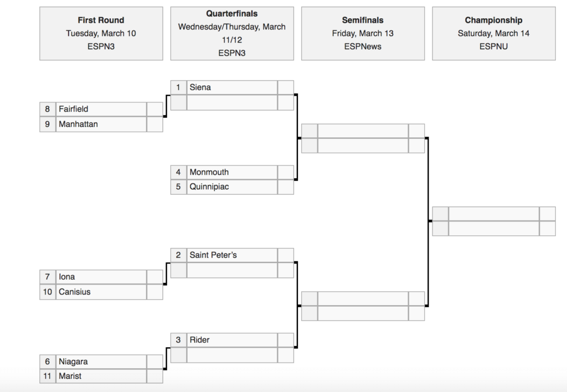Select Saint Peter's team cell
This screenshot has height=392, width=567.
point(231,255)
